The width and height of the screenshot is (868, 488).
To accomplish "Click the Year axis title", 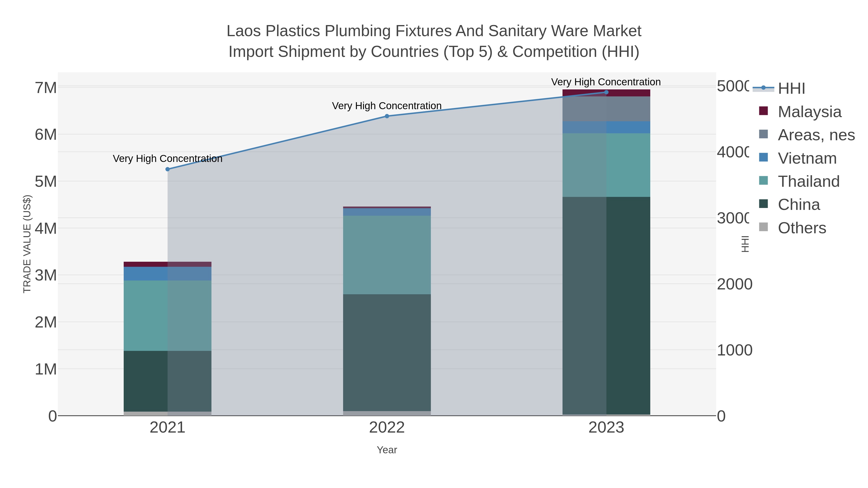I will (387, 450).
